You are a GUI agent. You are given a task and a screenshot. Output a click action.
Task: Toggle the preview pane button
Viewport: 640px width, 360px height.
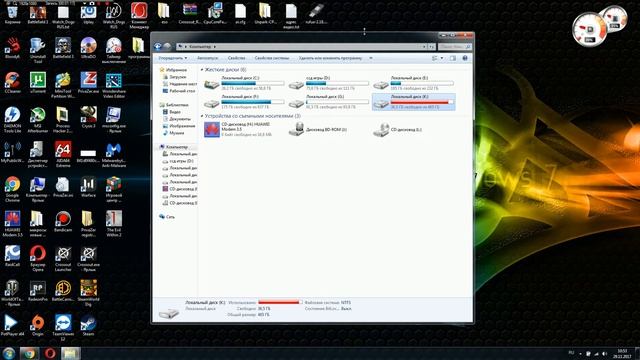coord(453,58)
